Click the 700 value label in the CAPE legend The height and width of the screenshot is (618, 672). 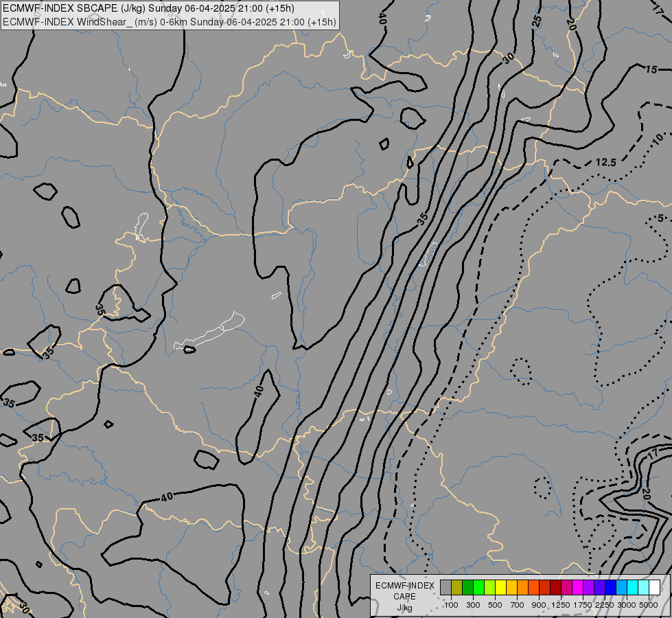518,605
